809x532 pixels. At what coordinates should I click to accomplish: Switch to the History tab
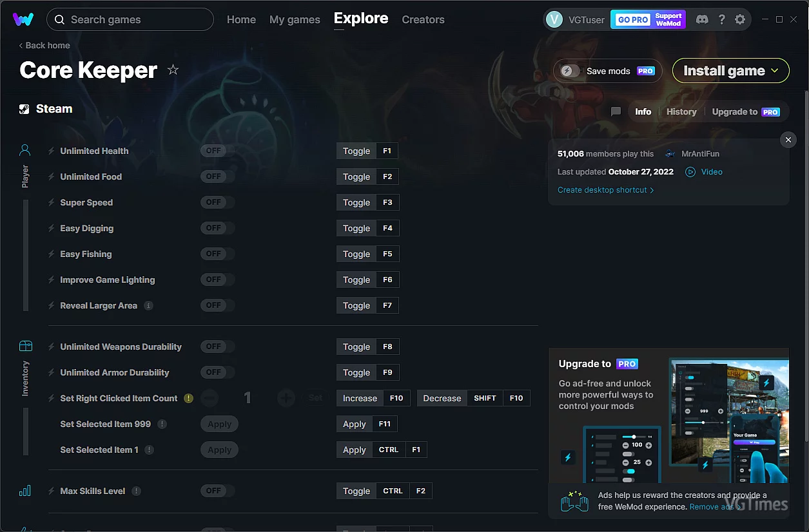(x=681, y=111)
